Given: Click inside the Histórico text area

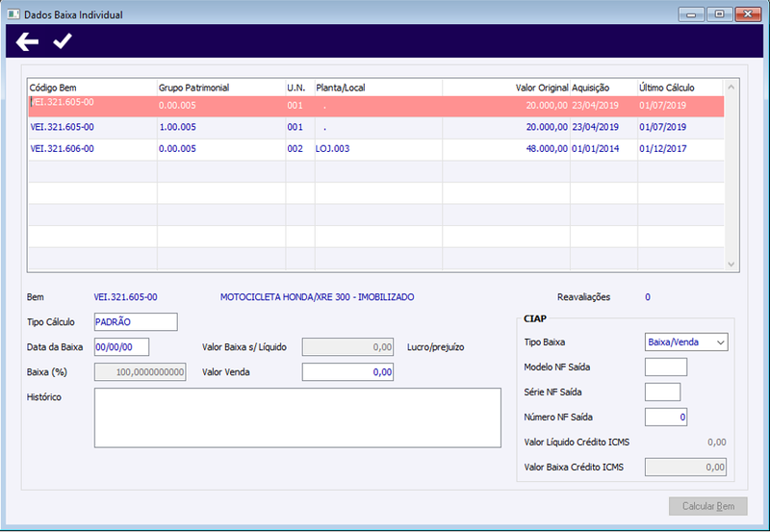Looking at the screenshot, I should pyautogui.click(x=297, y=418).
